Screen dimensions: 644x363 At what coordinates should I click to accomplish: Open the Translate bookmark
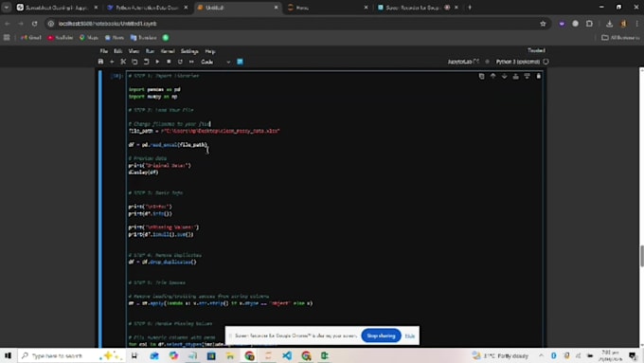[143, 37]
